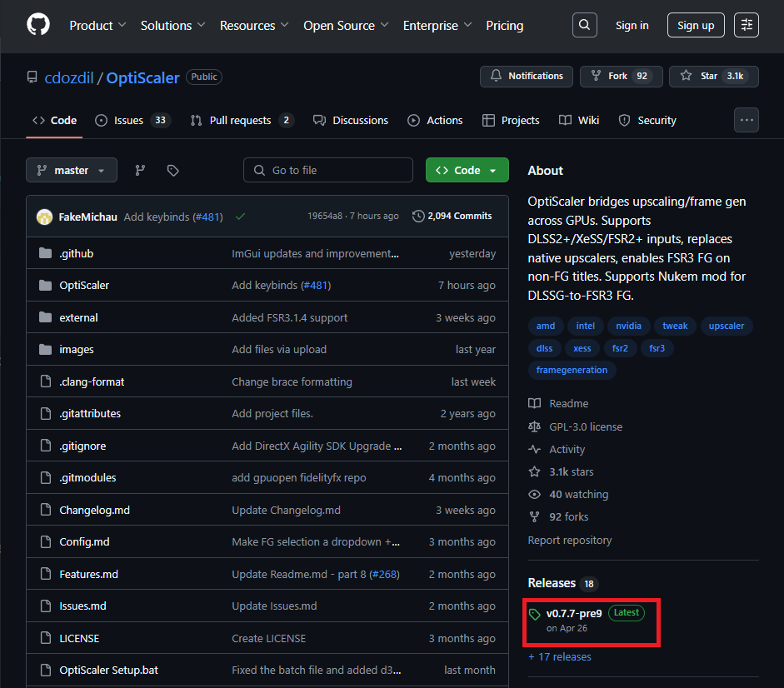784x688 pixels.
Task: Open the appearance settings sliders icon
Action: click(746, 25)
